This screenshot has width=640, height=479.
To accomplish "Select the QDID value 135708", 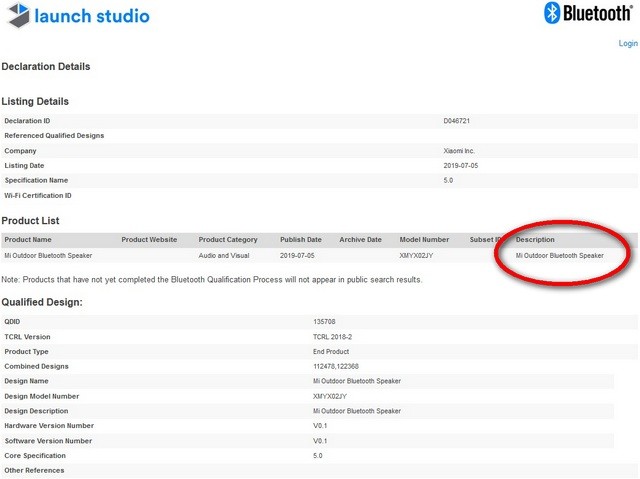I will (324, 322).
